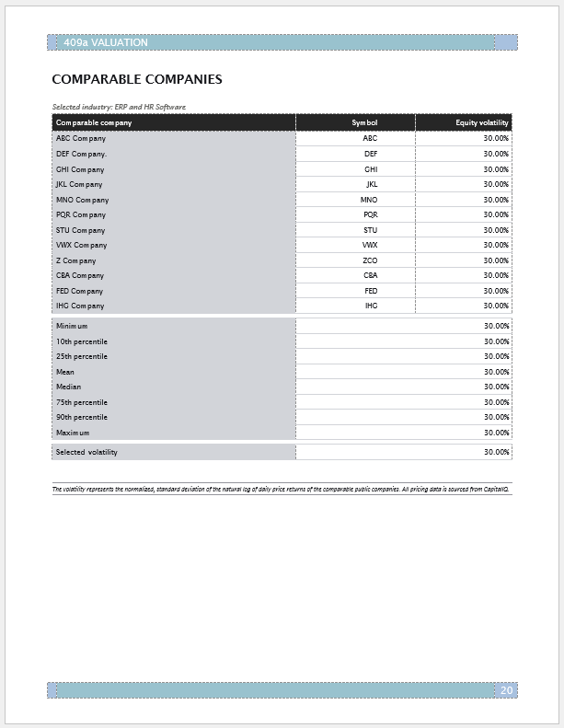Image resolution: width=564 pixels, height=728 pixels.
Task: Click the Selected volatility value cell
Action: 496,452
